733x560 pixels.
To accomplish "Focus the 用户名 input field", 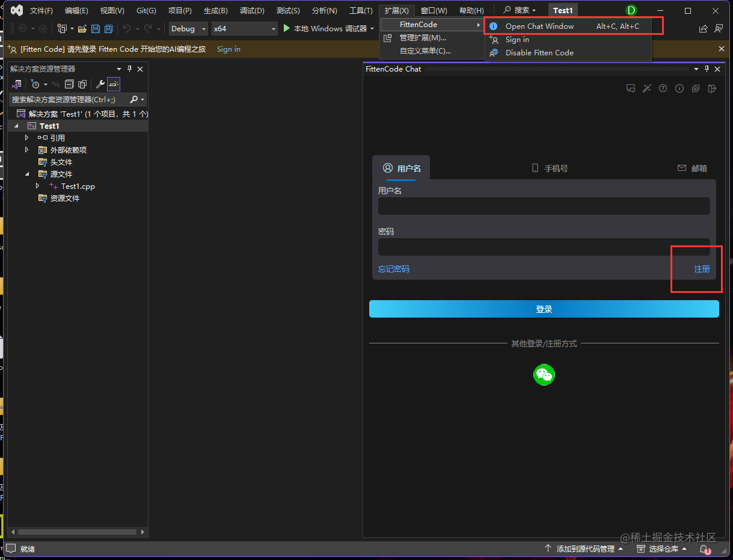I will pyautogui.click(x=544, y=206).
